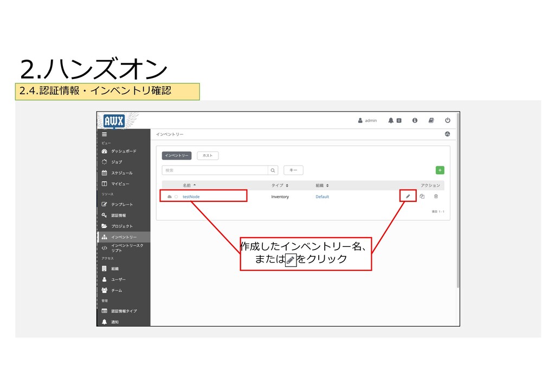Click the インベントリー breadcrumb text
Screen dimensions: 555x392
170,134
